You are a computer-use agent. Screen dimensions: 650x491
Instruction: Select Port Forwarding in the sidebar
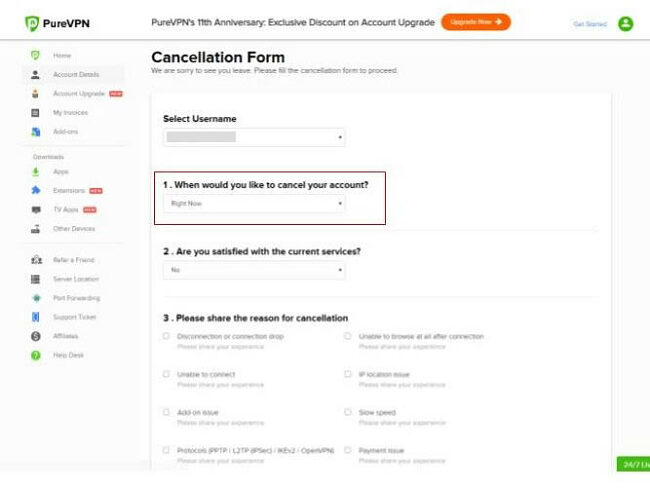point(75,298)
